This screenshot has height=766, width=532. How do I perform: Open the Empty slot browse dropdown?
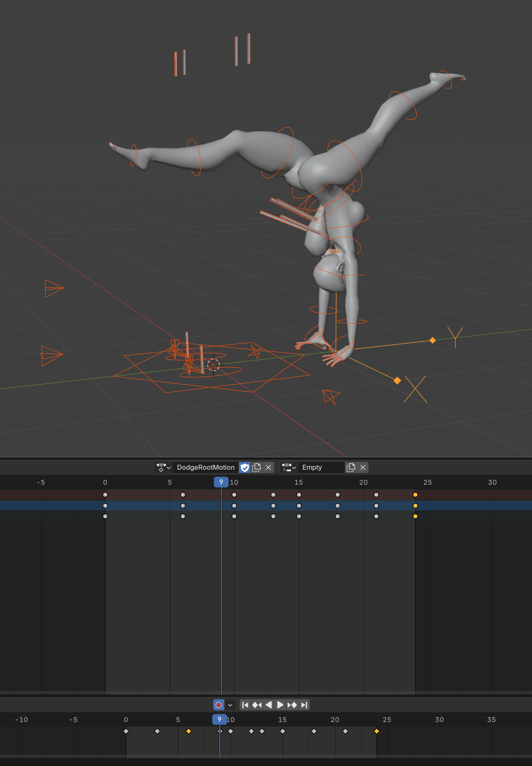[x=289, y=468]
